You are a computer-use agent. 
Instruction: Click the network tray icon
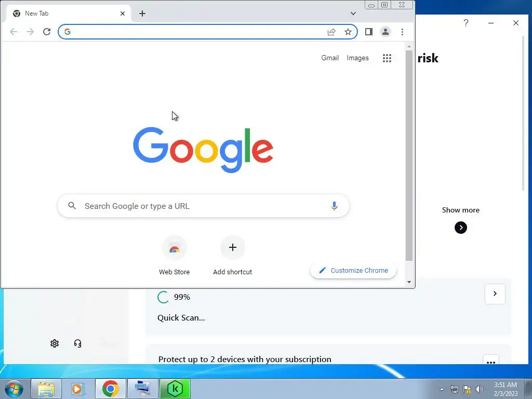pyautogui.click(x=454, y=389)
